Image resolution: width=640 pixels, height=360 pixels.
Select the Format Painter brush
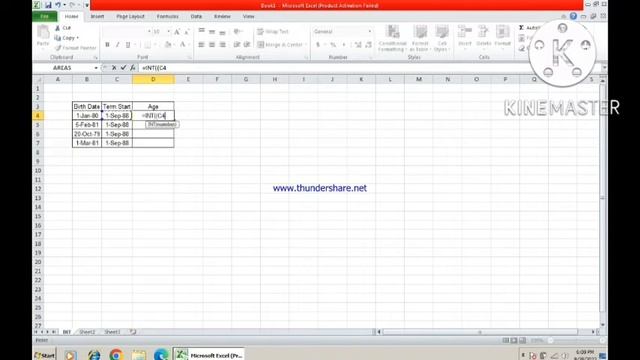tap(58, 48)
